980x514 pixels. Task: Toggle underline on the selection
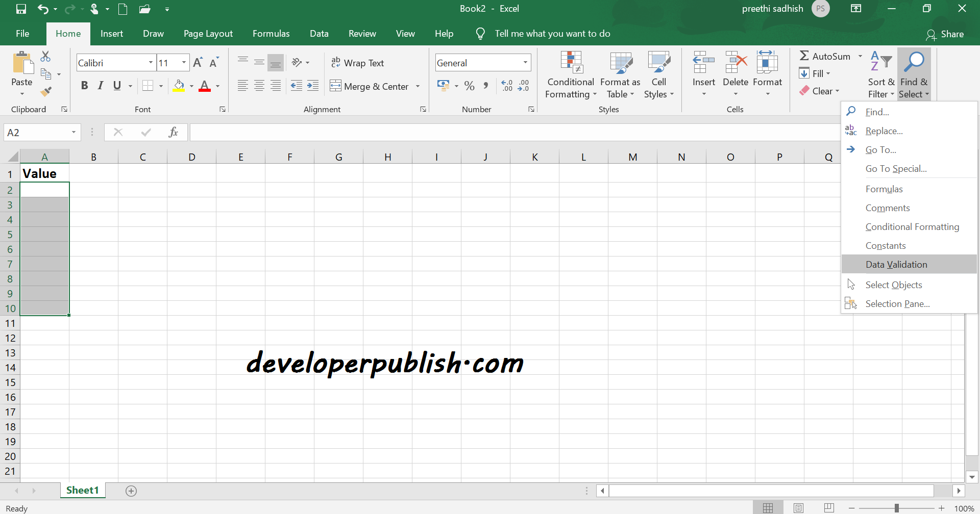[117, 86]
